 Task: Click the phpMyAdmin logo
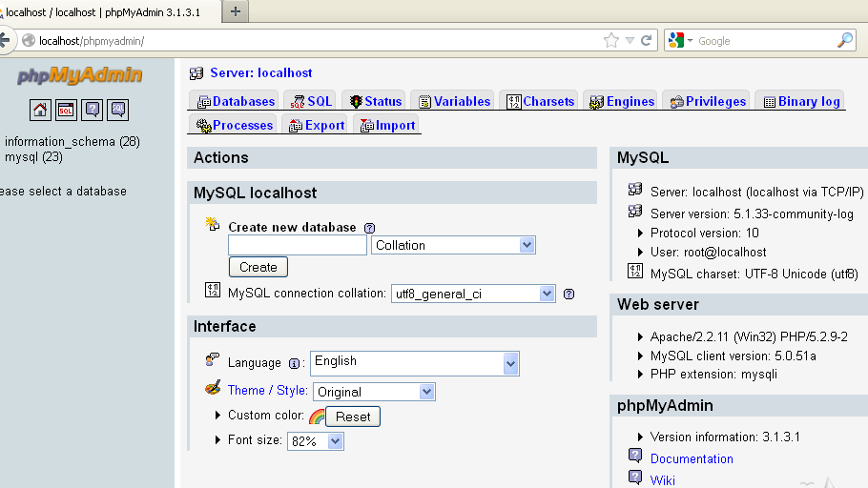pos(80,75)
